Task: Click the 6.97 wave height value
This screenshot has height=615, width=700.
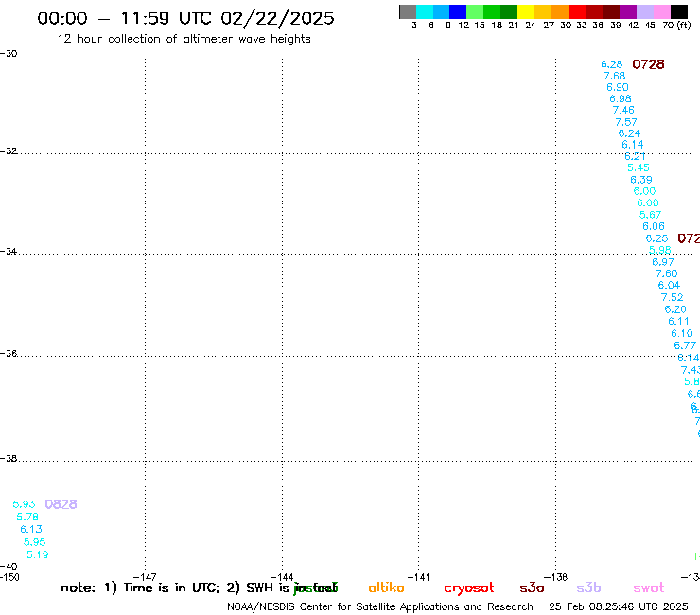Action: click(x=663, y=262)
